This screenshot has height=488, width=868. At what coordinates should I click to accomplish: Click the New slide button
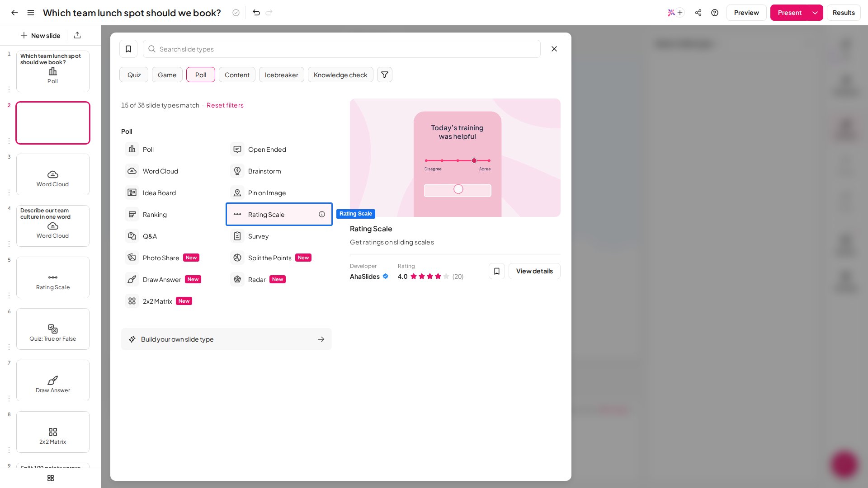pos(41,35)
